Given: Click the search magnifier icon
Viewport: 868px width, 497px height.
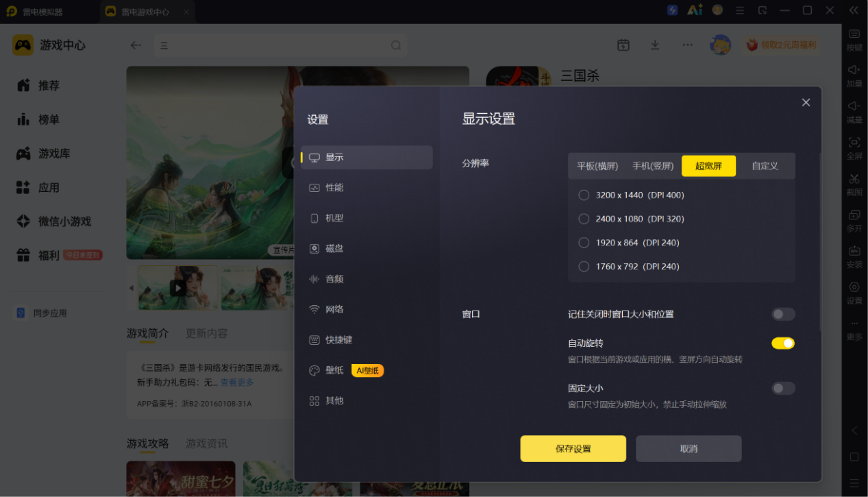Looking at the screenshot, I should (396, 45).
